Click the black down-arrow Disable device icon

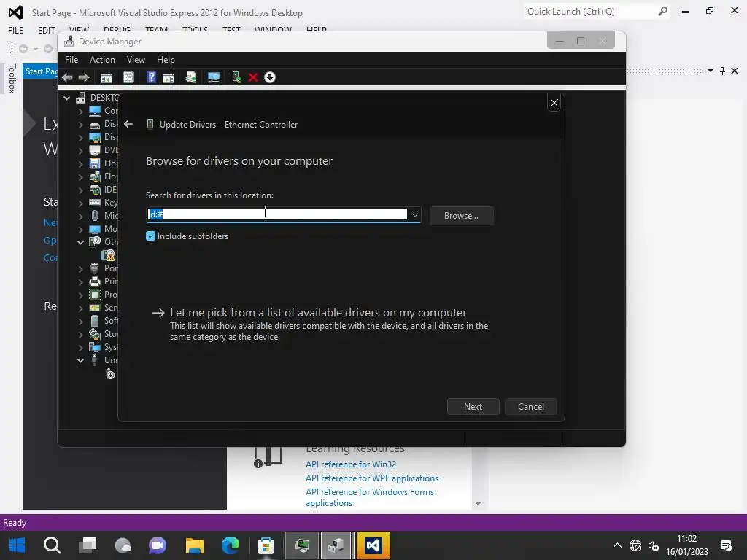click(270, 77)
